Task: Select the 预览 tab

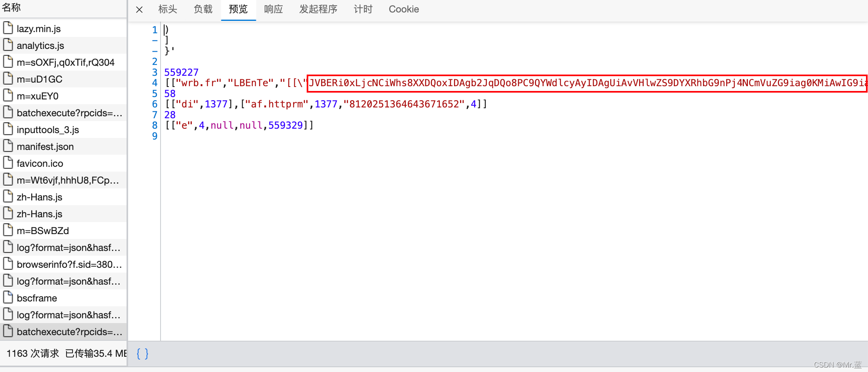Action: click(x=238, y=9)
